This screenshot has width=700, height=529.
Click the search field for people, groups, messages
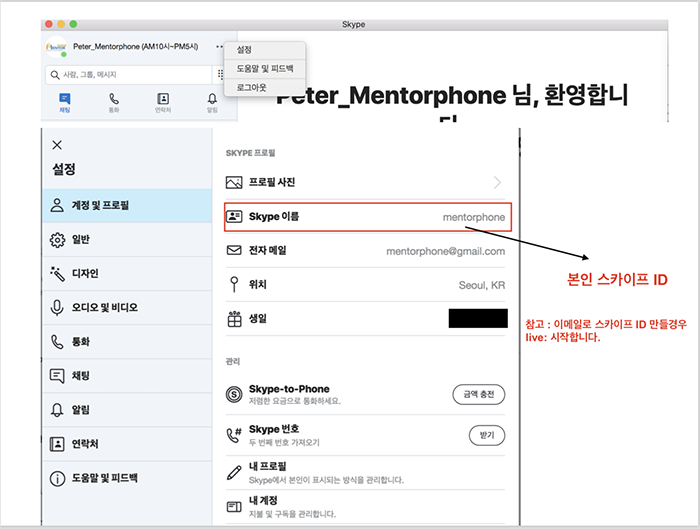(129, 75)
